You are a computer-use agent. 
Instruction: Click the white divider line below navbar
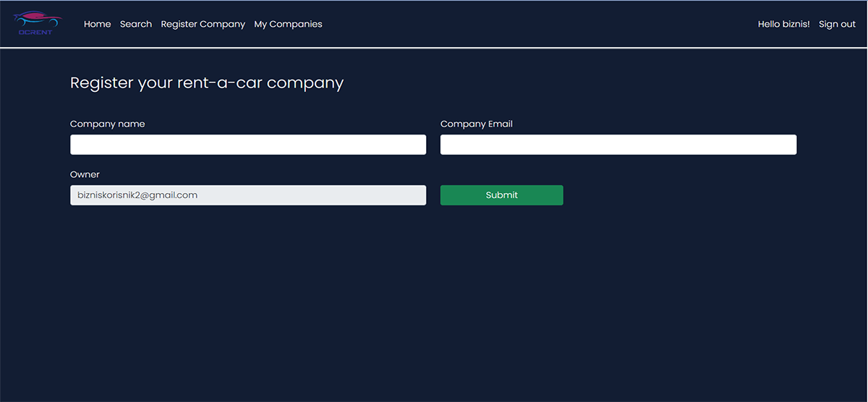click(434, 48)
